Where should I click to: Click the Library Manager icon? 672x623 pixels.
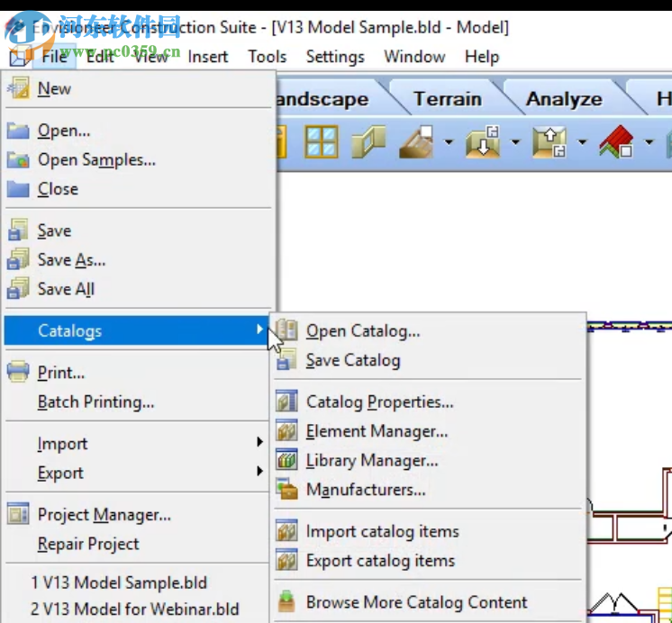286,459
